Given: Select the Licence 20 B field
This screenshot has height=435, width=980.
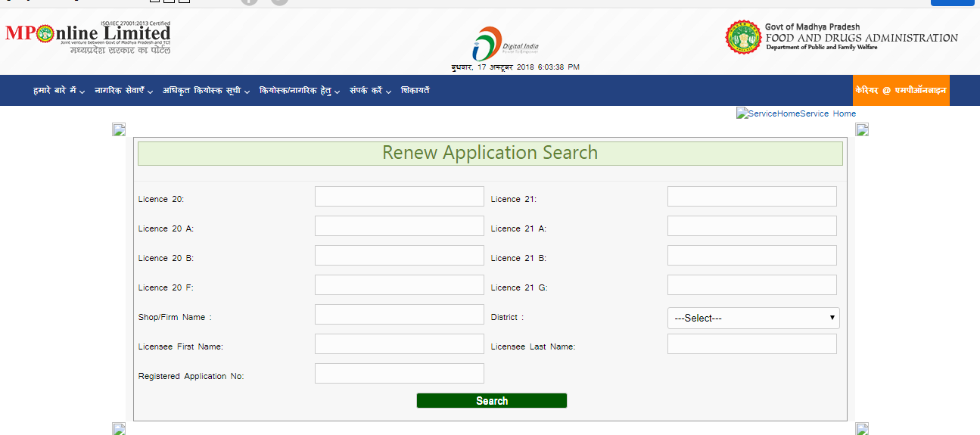Looking at the screenshot, I should 400,256.
